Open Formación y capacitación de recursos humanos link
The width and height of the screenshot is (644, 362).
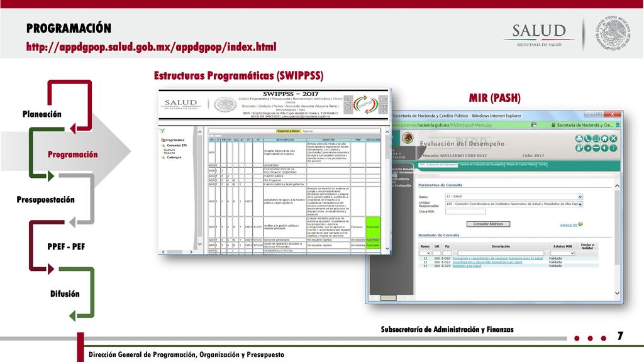pyautogui.click(x=497, y=258)
